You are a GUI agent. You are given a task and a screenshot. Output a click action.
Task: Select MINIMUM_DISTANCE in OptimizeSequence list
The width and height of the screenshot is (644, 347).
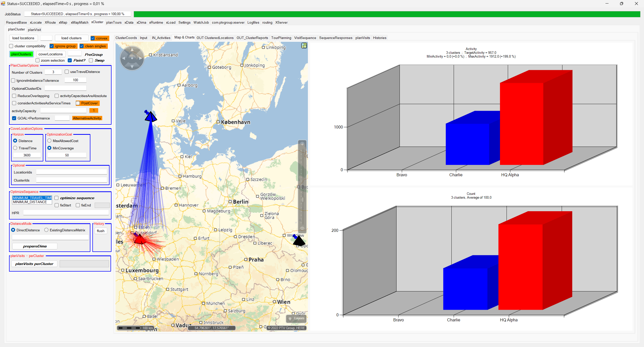30,202
